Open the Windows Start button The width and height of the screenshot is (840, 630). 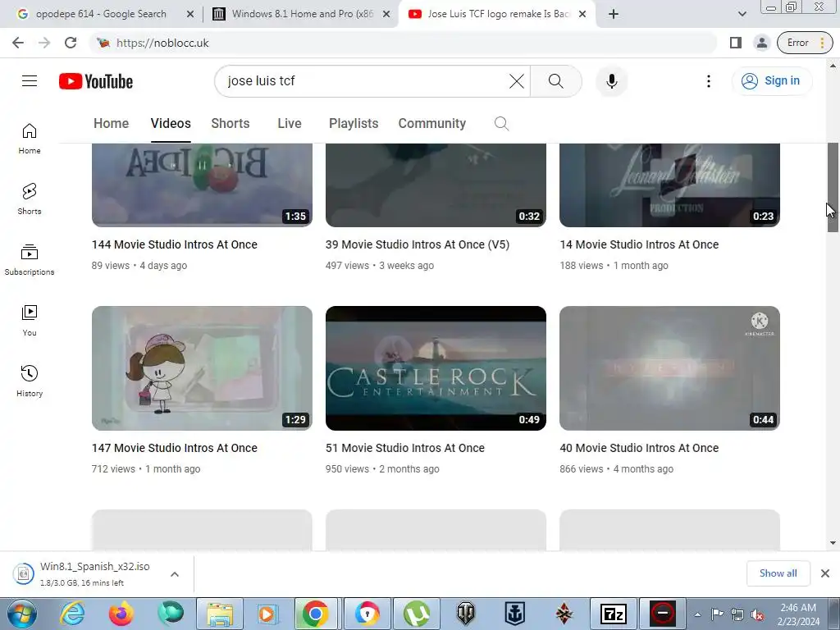[x=21, y=614]
